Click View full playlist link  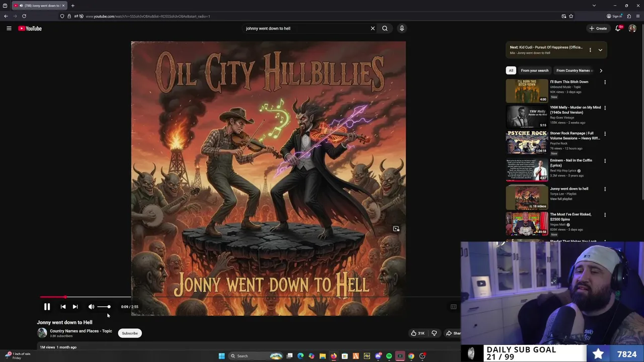coord(561,199)
